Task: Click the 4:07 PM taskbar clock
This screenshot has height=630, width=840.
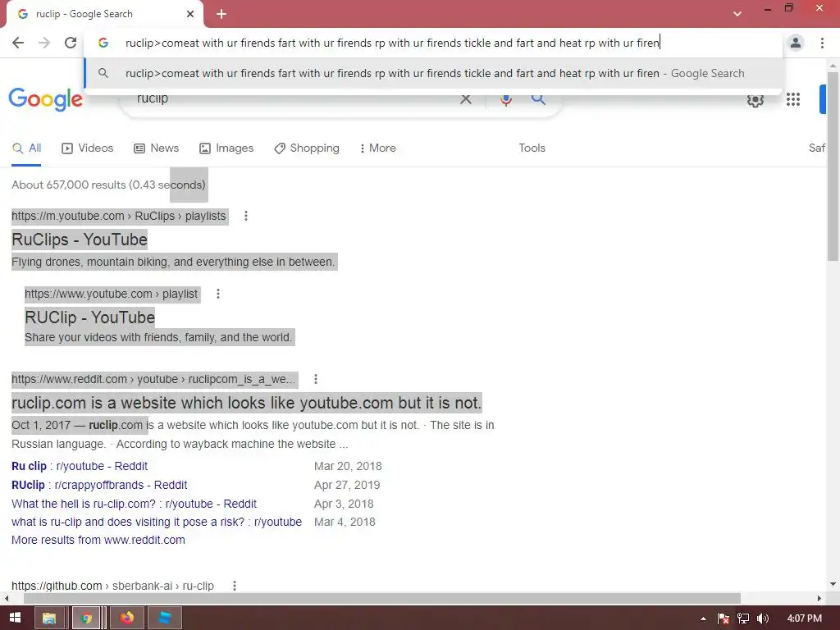Action: pos(804,619)
